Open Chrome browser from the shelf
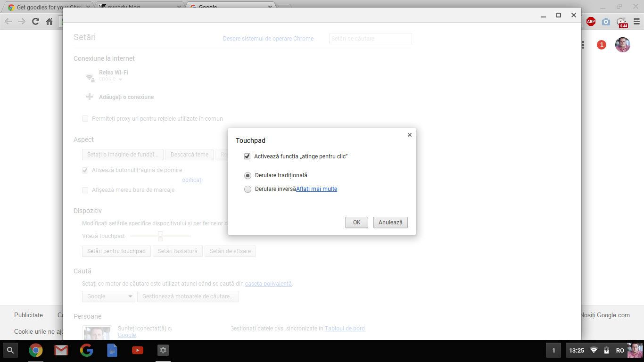This screenshot has height=362, width=644. pyautogui.click(x=36, y=350)
